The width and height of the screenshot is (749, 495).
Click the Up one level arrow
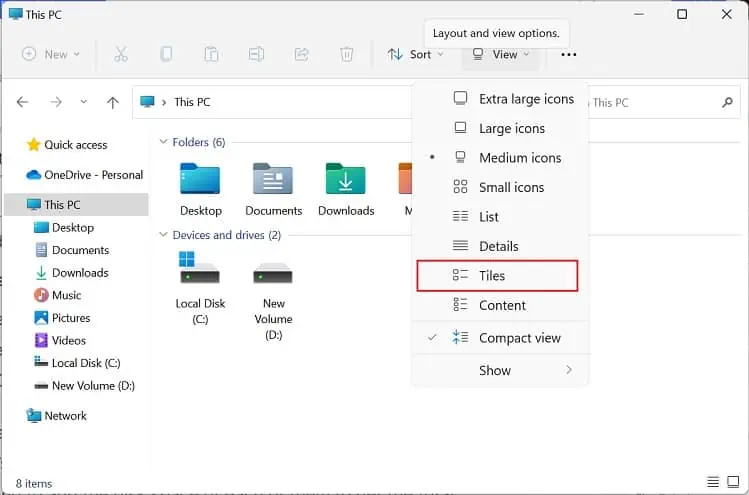tap(113, 102)
